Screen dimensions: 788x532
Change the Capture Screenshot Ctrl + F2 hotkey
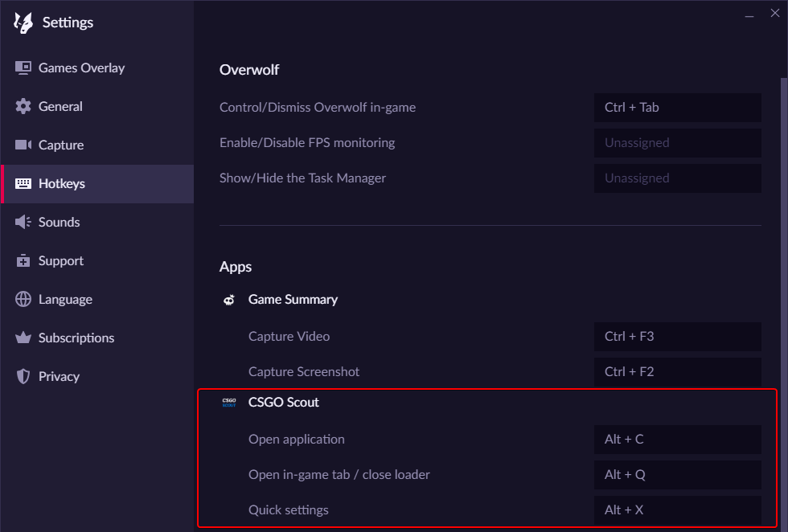pos(677,372)
